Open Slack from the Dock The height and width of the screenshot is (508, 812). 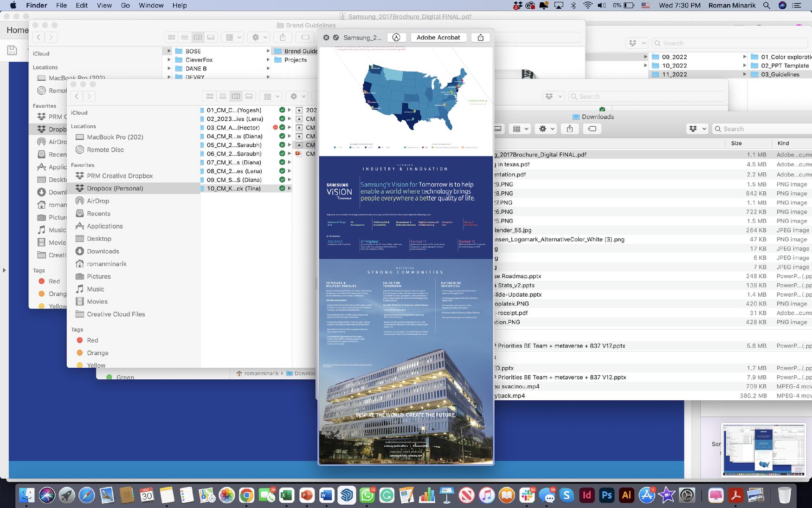click(x=527, y=495)
